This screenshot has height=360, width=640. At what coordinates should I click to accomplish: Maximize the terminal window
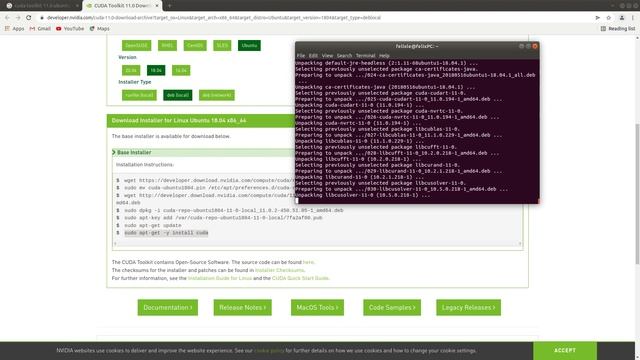tap(528, 46)
